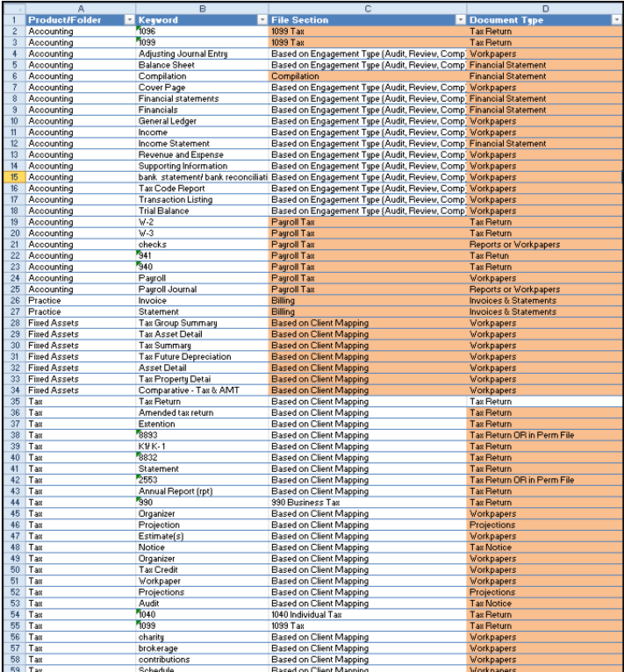Image resolution: width=624 pixels, height=672 pixels.
Task: Expand the File Section filter dropdown
Action: tap(460, 19)
